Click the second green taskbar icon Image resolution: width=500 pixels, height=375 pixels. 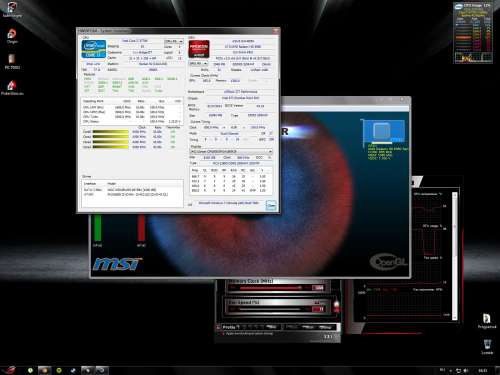pos(59,370)
